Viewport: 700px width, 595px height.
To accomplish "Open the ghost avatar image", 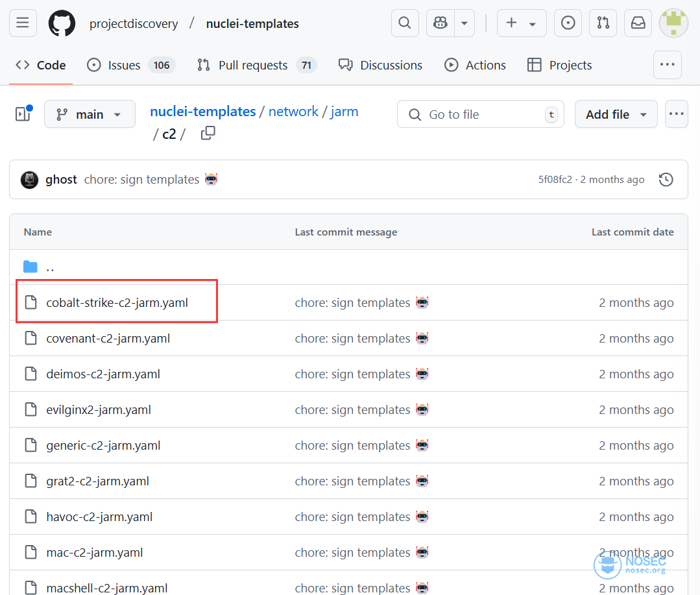I will point(29,180).
